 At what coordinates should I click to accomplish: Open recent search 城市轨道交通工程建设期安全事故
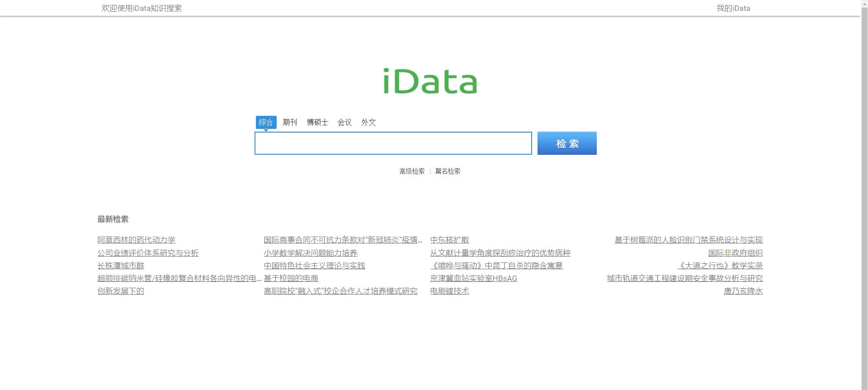pyautogui.click(x=685, y=278)
